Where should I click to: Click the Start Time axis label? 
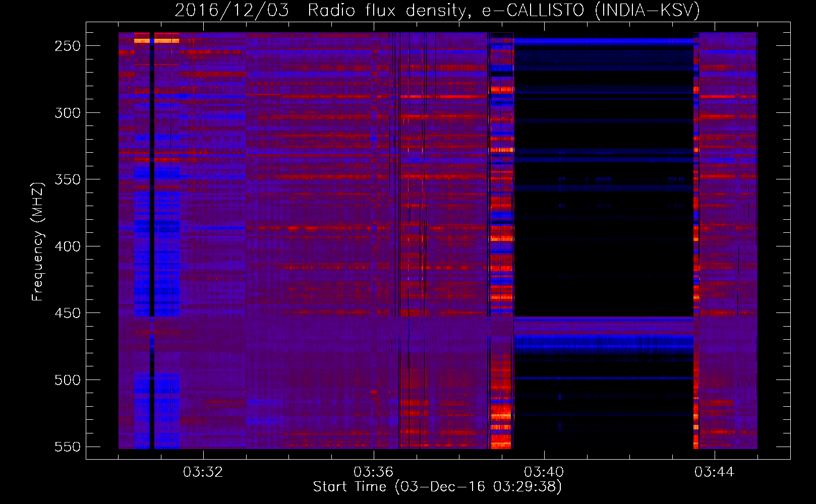tap(437, 487)
